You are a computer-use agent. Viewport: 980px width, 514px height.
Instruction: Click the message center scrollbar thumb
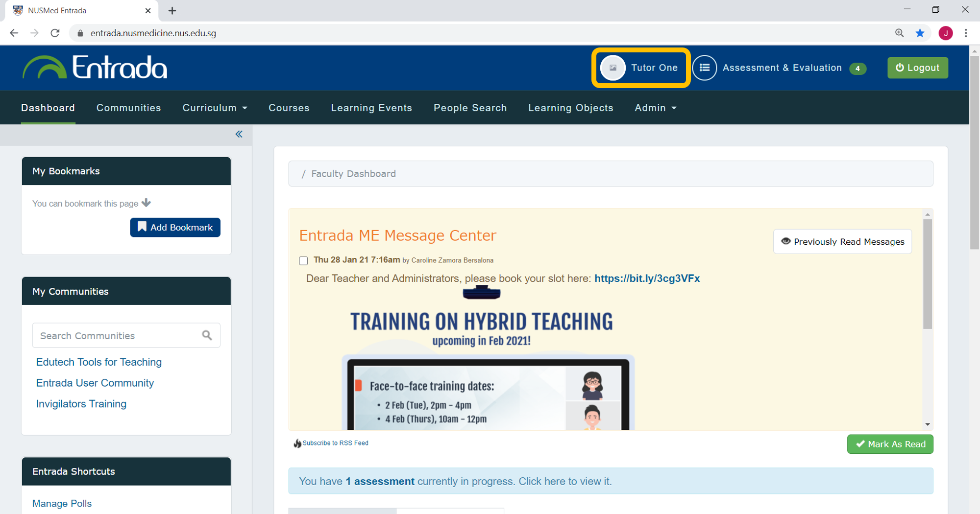point(927,274)
